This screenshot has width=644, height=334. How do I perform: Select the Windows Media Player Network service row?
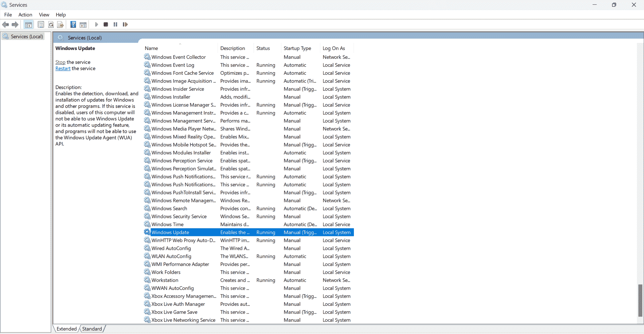click(x=248, y=129)
